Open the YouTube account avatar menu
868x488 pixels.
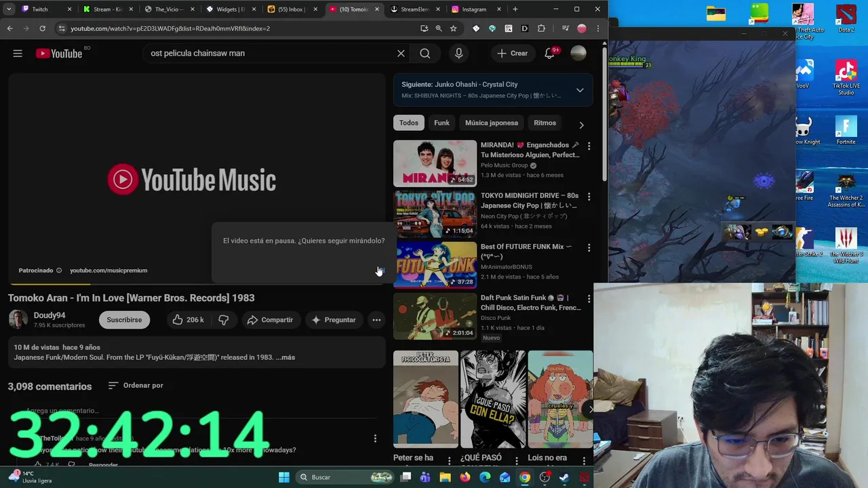click(578, 54)
